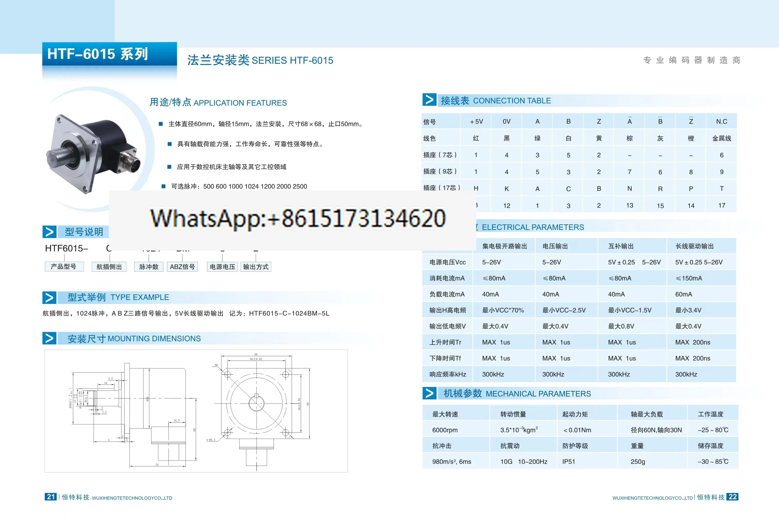779x532 pixels.
Task: Click arrow icon beside MECHANICAL PARAMETERS heading
Action: point(429,393)
